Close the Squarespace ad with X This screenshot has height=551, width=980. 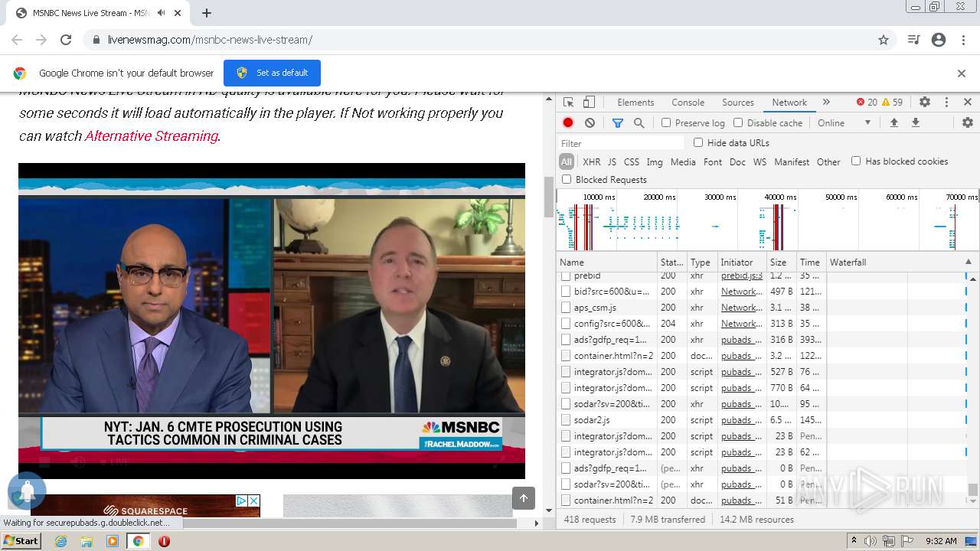pyautogui.click(x=254, y=500)
